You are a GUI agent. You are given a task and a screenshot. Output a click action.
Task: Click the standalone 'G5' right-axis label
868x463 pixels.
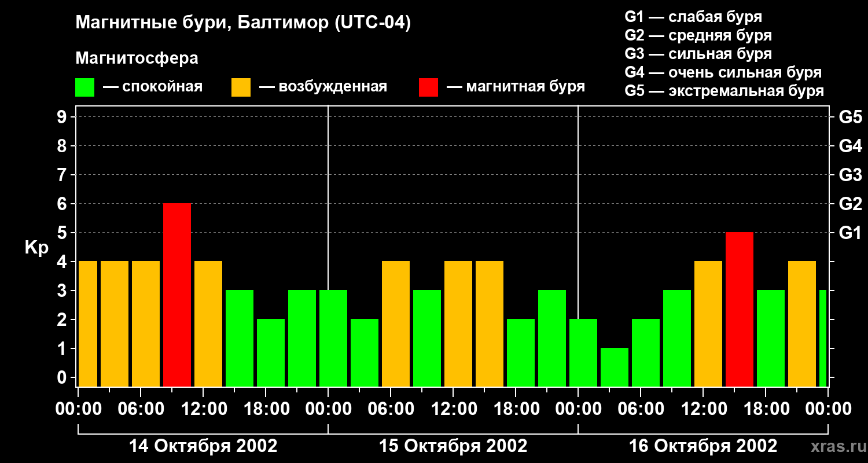[x=850, y=117]
